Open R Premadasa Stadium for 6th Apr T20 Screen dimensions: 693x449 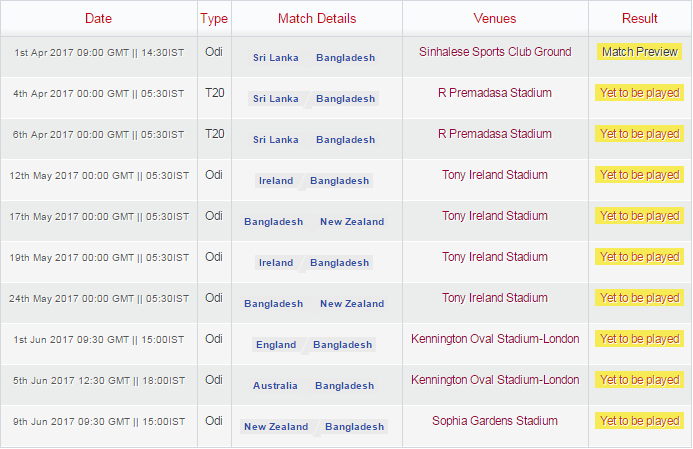coord(495,134)
